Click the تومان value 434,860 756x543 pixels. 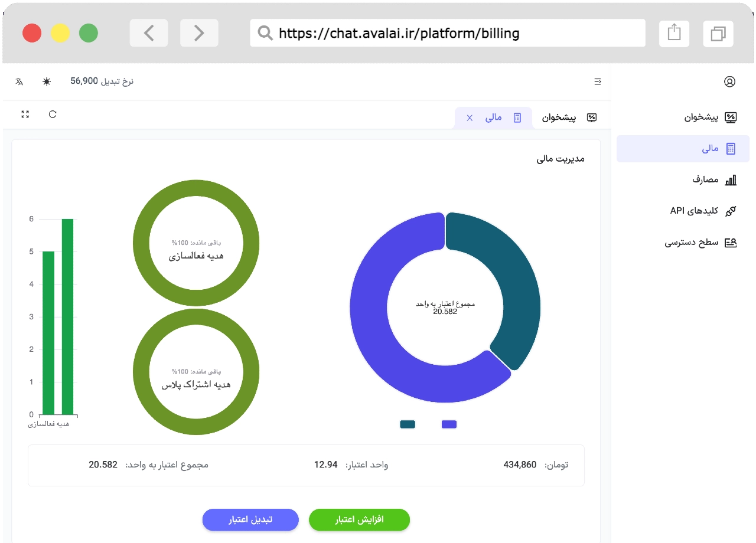tap(520, 465)
